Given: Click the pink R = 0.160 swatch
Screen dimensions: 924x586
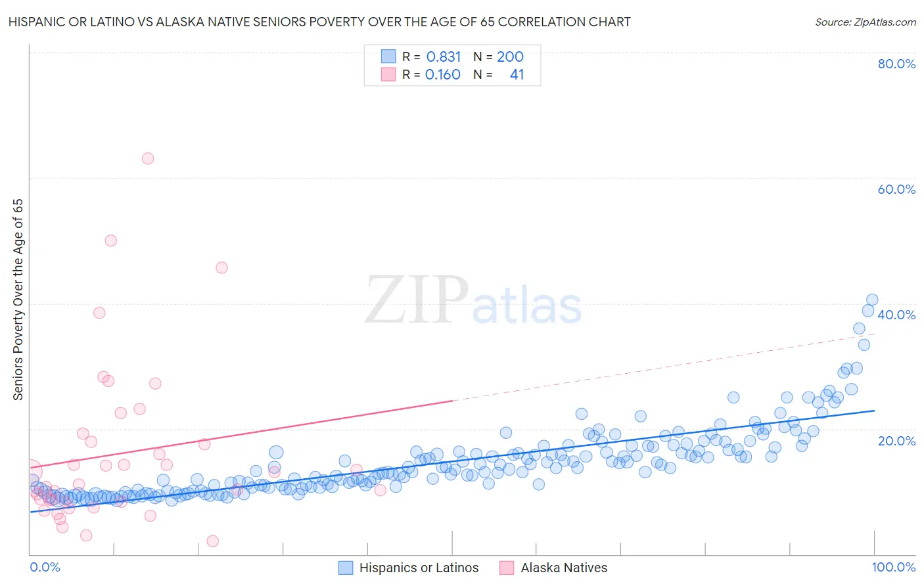Looking at the screenshot, I should (x=388, y=74).
